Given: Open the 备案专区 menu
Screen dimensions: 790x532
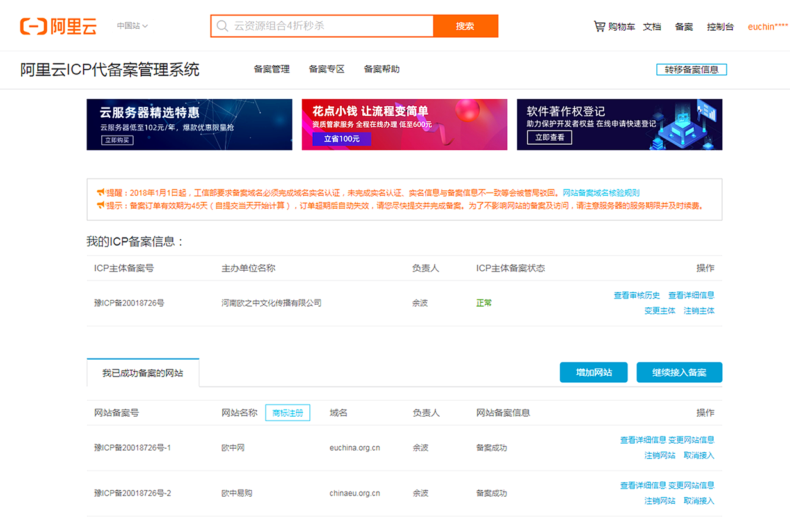Looking at the screenshot, I should click(326, 69).
